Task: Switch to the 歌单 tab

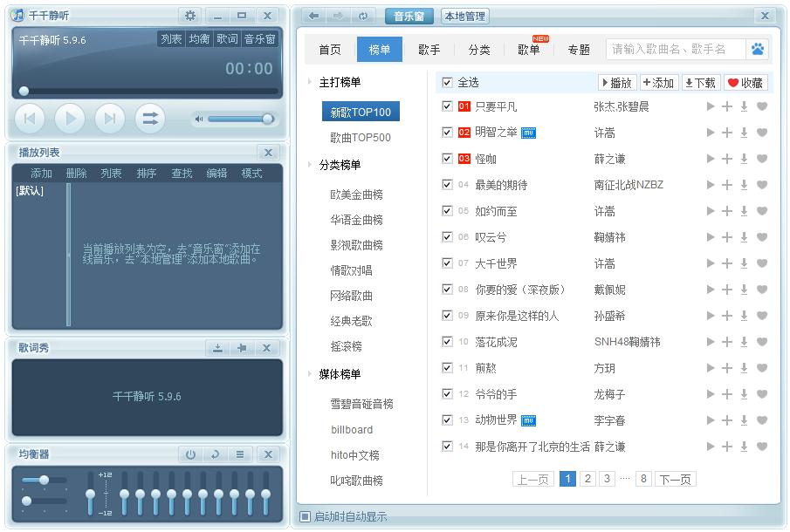Action: coord(528,50)
